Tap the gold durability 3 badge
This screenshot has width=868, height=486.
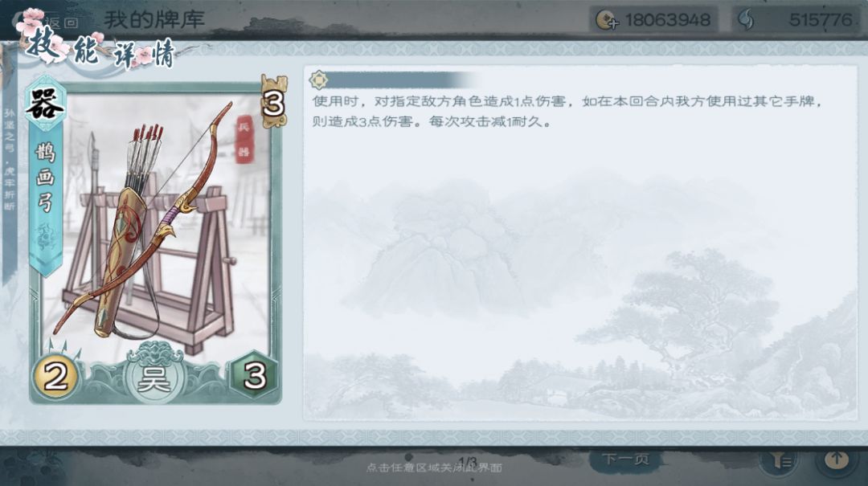click(274, 102)
